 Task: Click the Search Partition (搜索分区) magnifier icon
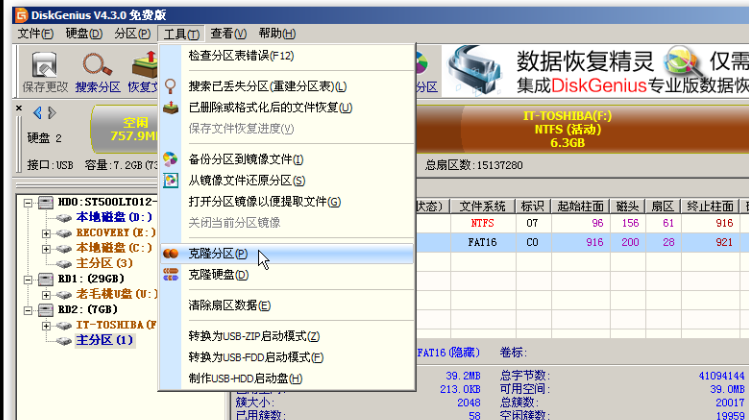coord(97,65)
